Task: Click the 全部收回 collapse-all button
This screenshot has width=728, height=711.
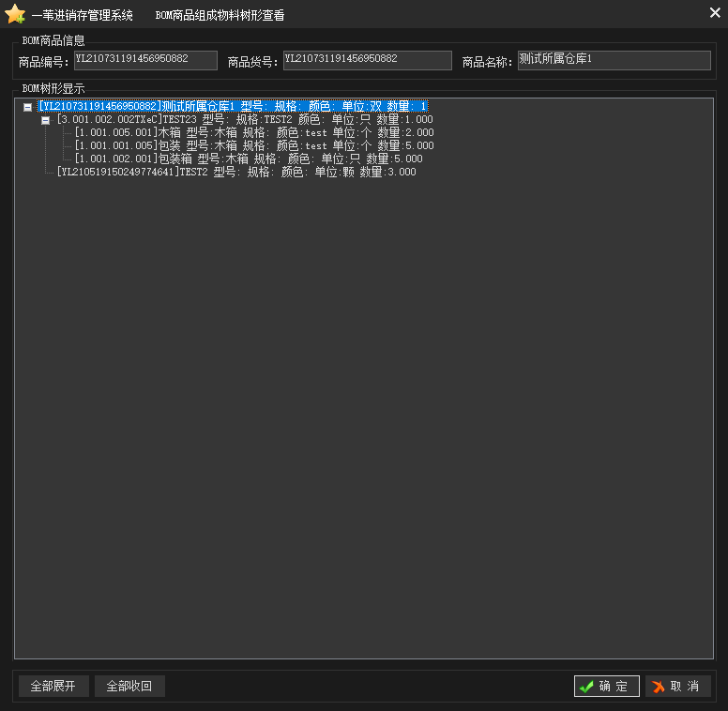Action: click(x=129, y=686)
